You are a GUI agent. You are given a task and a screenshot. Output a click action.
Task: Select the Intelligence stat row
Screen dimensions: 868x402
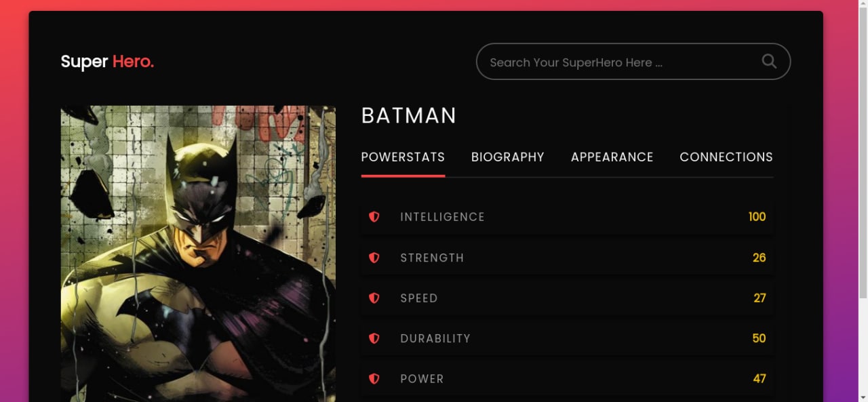(x=567, y=217)
